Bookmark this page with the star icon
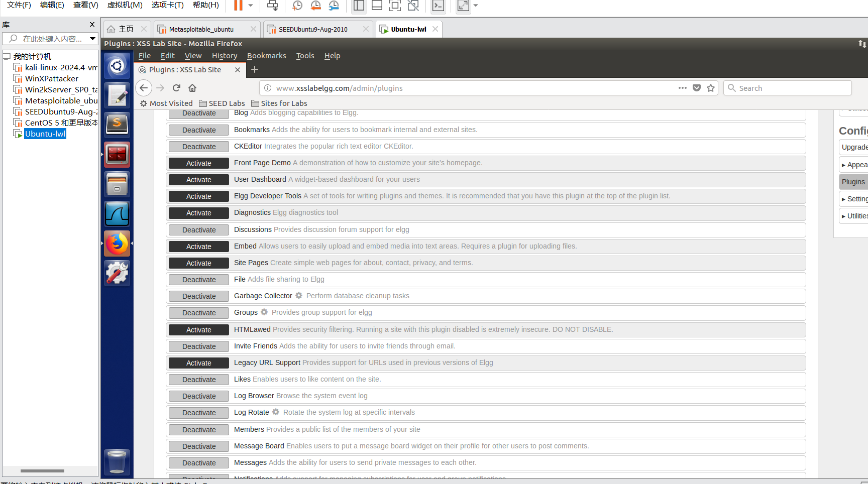The height and width of the screenshot is (484, 868). tap(711, 88)
